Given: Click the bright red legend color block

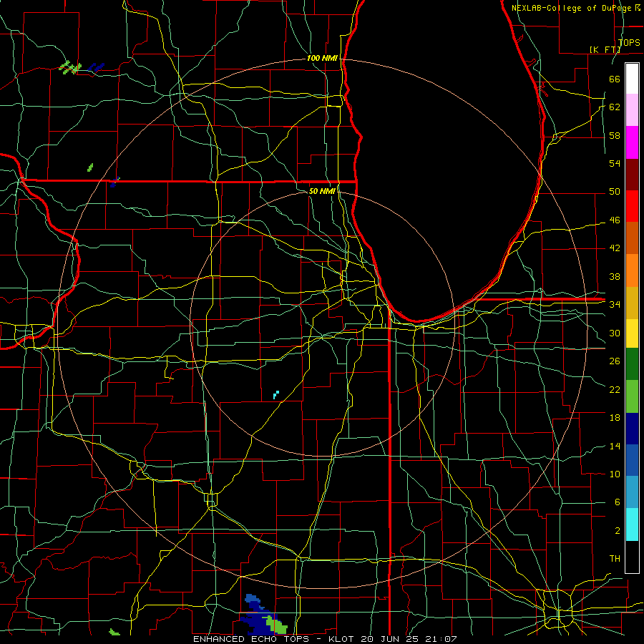Looking at the screenshot, I should point(632,206).
